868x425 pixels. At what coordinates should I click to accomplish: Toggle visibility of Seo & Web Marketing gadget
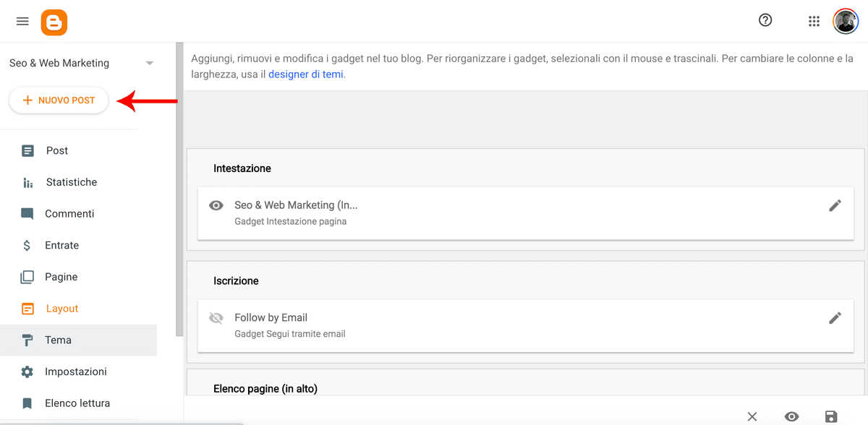[x=216, y=205]
